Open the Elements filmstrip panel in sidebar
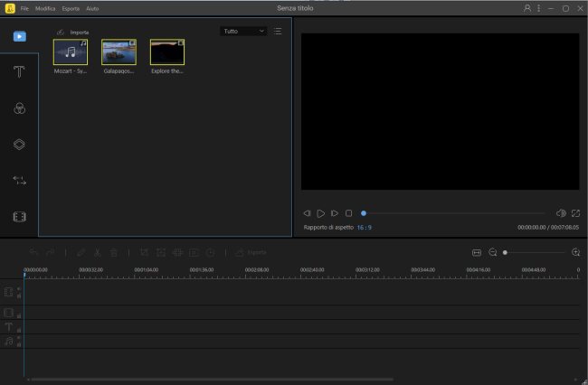This screenshot has height=385, width=588. (x=19, y=217)
